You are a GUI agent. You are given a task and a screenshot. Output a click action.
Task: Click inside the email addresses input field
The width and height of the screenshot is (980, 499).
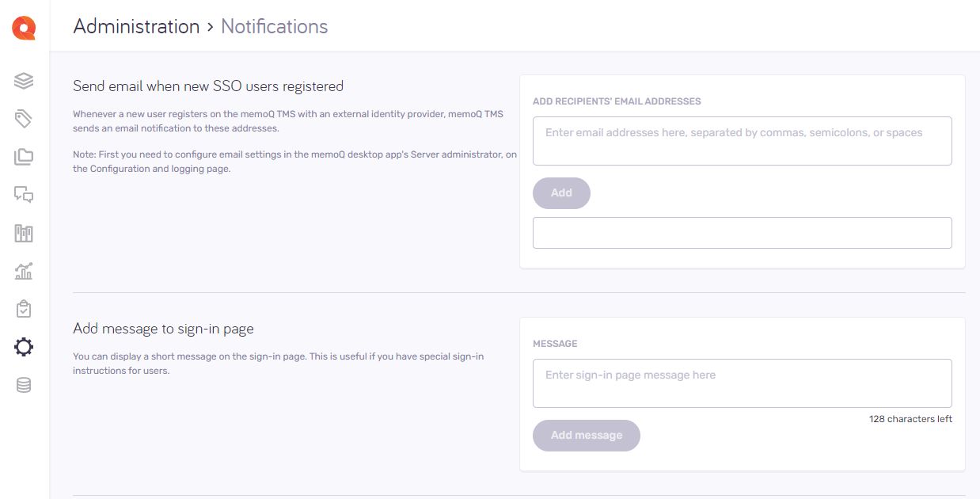click(742, 140)
